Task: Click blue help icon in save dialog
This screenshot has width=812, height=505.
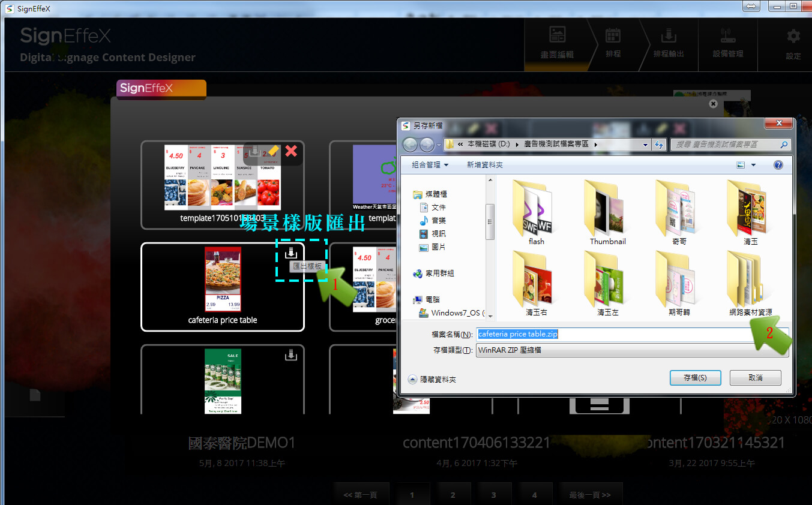Action: point(778,165)
